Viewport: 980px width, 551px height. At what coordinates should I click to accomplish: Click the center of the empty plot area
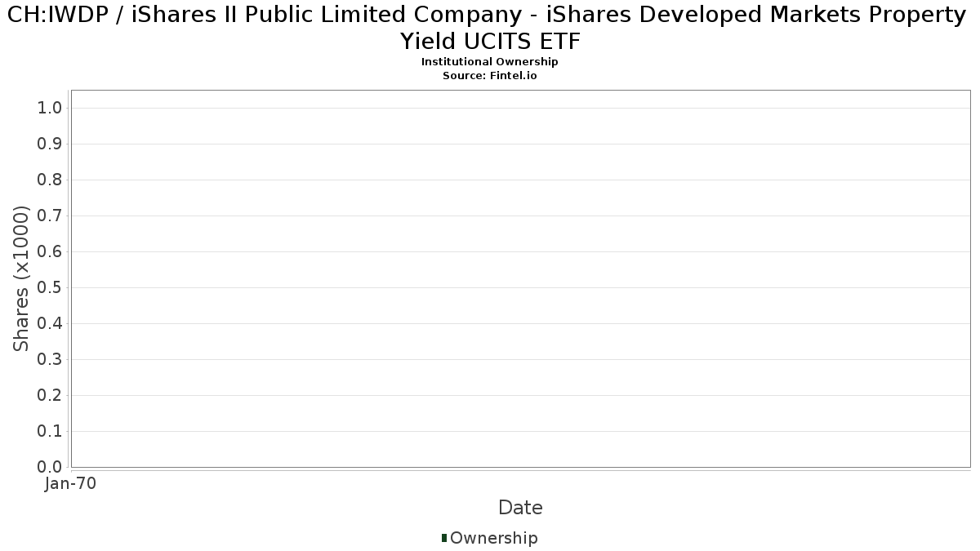click(x=520, y=278)
